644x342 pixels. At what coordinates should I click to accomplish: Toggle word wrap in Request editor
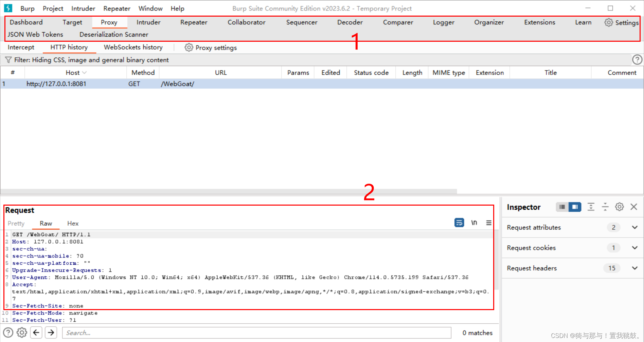(459, 223)
